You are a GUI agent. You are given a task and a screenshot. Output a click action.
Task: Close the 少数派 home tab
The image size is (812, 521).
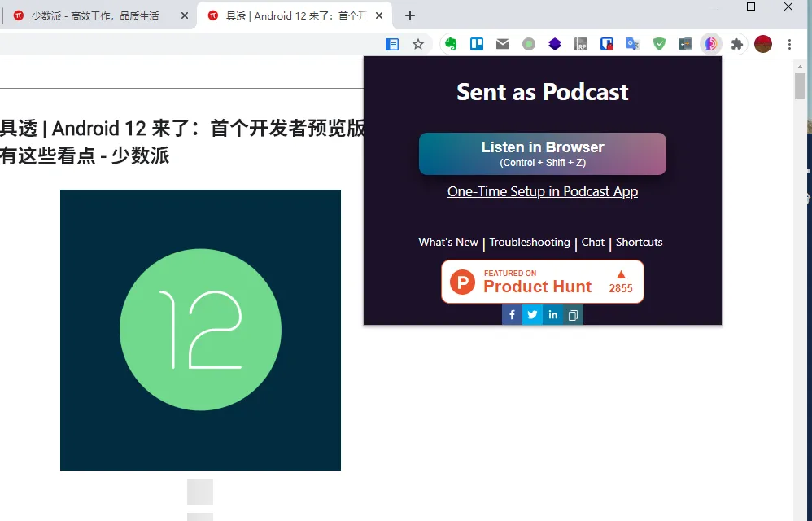coord(185,15)
